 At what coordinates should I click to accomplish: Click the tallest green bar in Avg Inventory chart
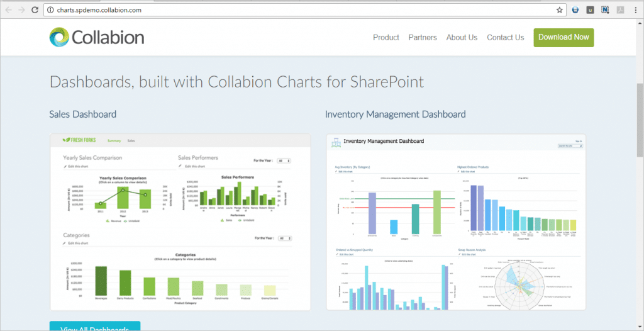click(436, 213)
